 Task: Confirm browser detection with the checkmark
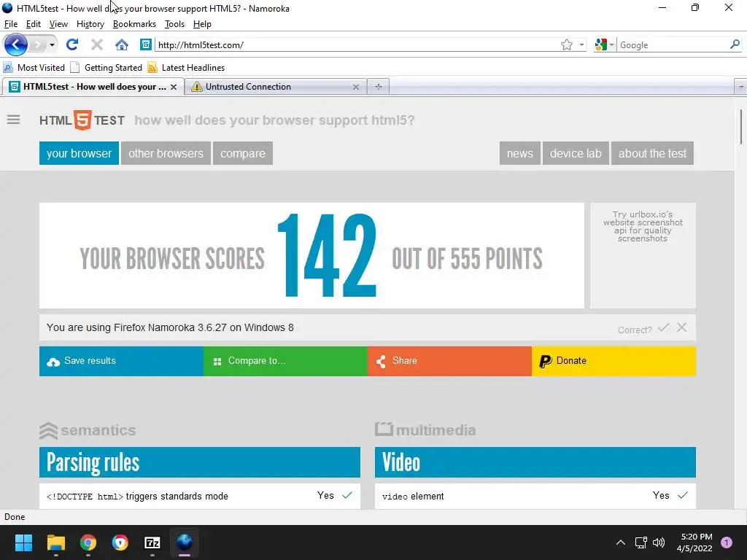(663, 327)
